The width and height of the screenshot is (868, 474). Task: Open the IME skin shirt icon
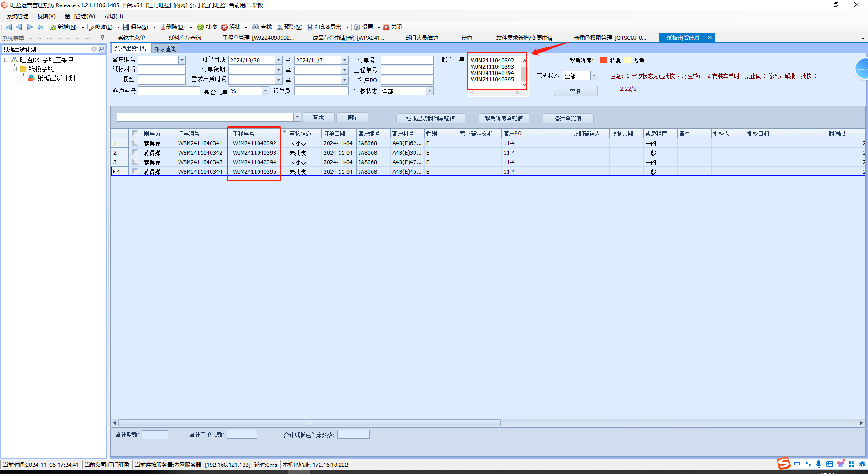click(840, 464)
